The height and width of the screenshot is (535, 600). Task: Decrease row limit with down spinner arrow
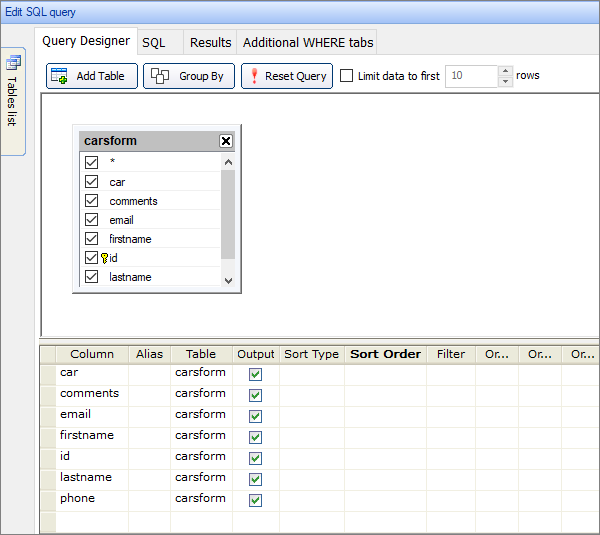pyautogui.click(x=505, y=82)
